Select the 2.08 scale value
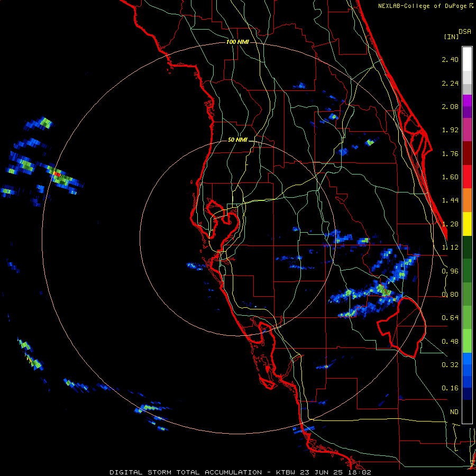Image resolution: width=476 pixels, height=476 pixels. [450, 106]
